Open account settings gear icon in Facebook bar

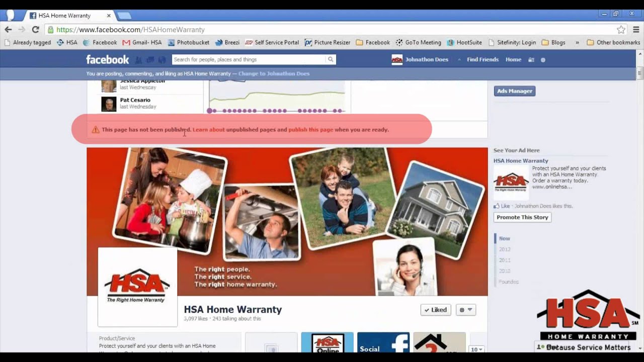pos(543,60)
